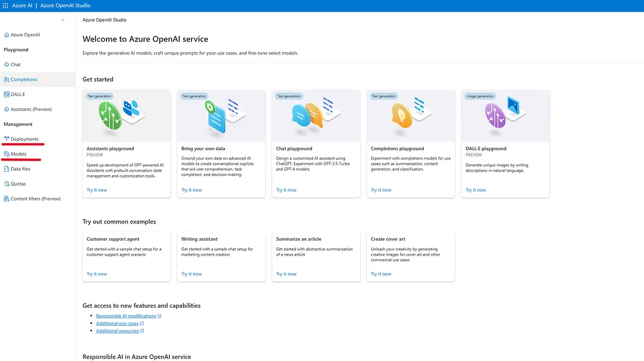The height and width of the screenshot is (361, 644).
Task: Open DALL-E from the sidebar
Action: tap(18, 94)
